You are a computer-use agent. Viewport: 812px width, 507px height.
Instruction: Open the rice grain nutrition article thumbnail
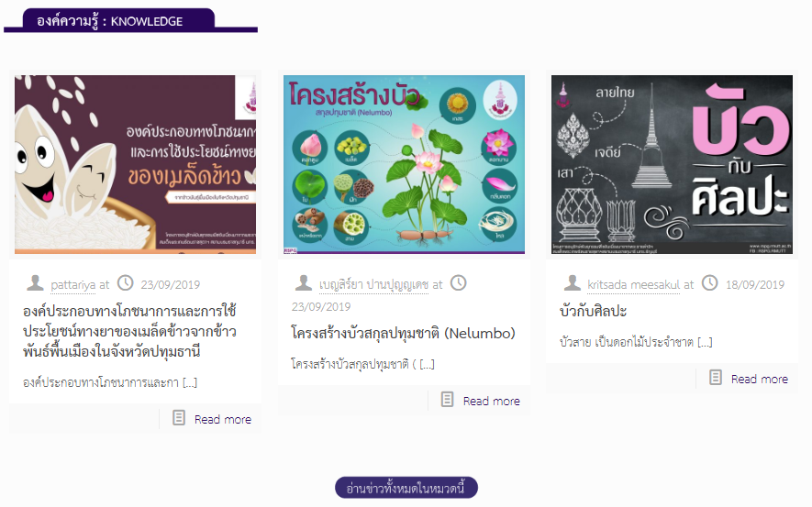click(135, 164)
